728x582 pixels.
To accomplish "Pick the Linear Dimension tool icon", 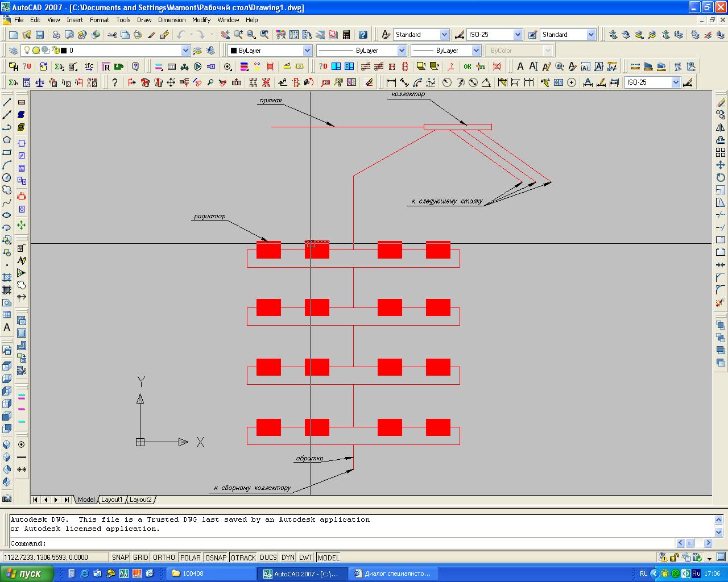I will pos(391,82).
